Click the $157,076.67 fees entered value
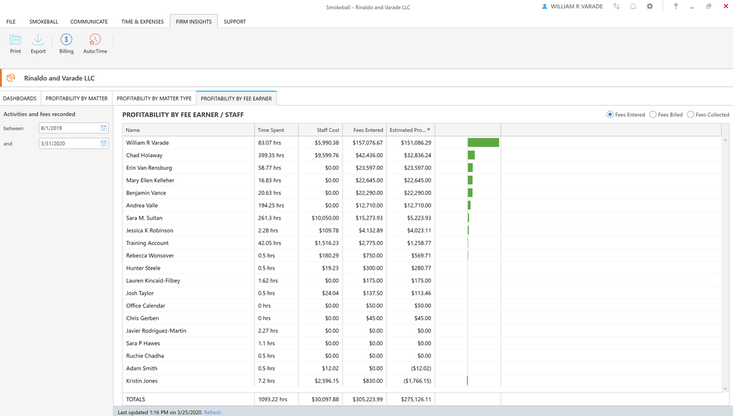This screenshot has width=733, height=416. click(x=368, y=143)
